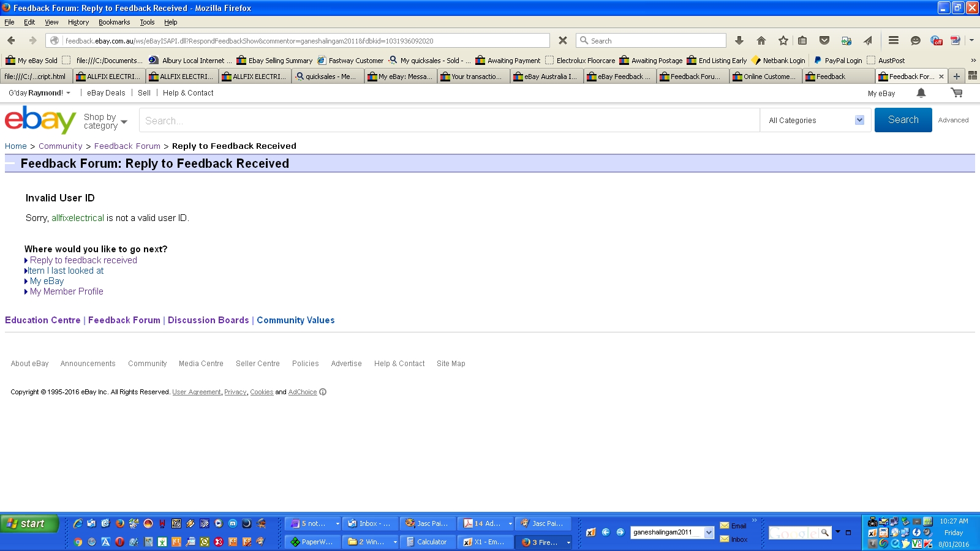Image resolution: width=980 pixels, height=551 pixels.
Task: Go back with the browser back arrow
Action: (x=11, y=40)
